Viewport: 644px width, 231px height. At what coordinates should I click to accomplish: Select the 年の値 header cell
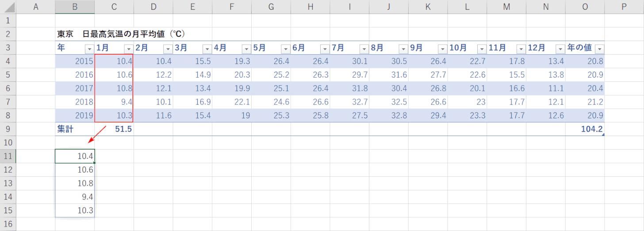pyautogui.click(x=585, y=48)
